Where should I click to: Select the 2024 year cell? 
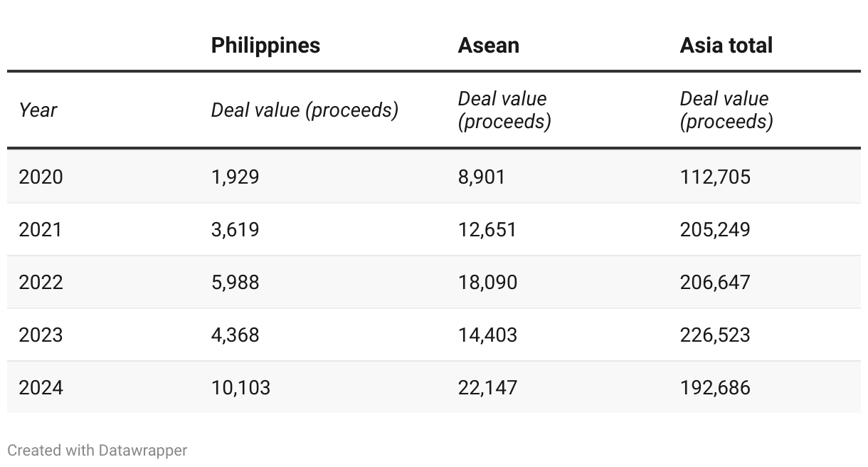pos(41,387)
